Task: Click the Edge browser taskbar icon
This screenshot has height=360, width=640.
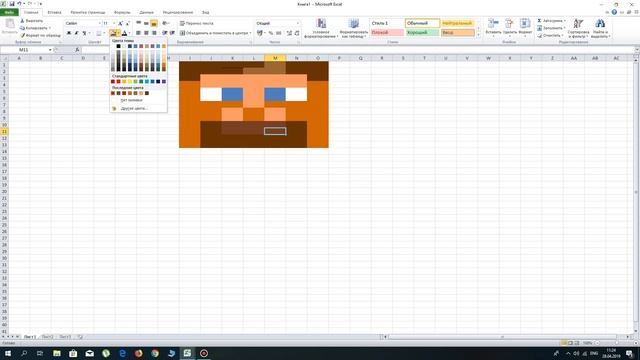Action: point(122,353)
